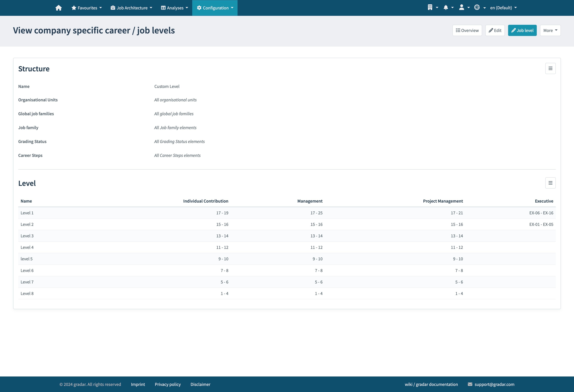Open the Home icon in navbar
574x392 pixels.
[x=59, y=8]
